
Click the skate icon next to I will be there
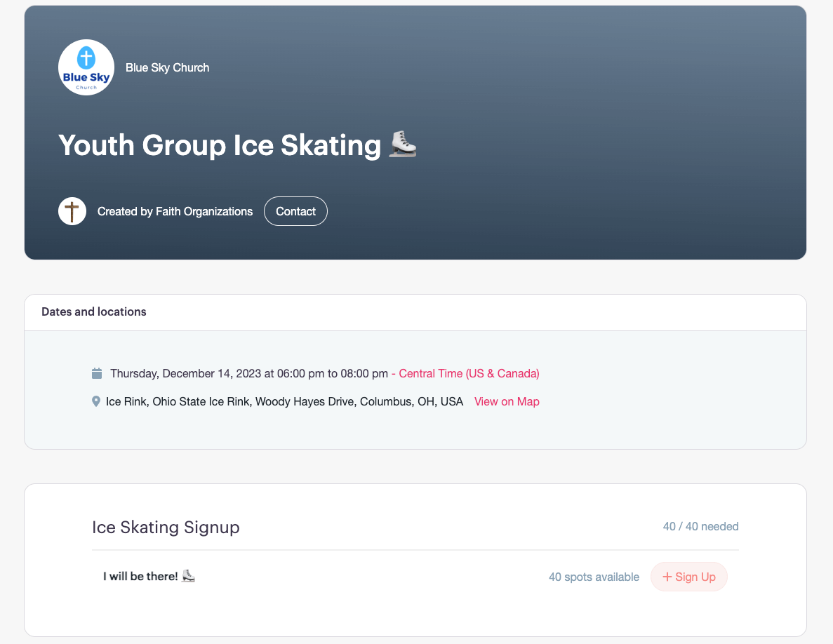pyautogui.click(x=187, y=576)
